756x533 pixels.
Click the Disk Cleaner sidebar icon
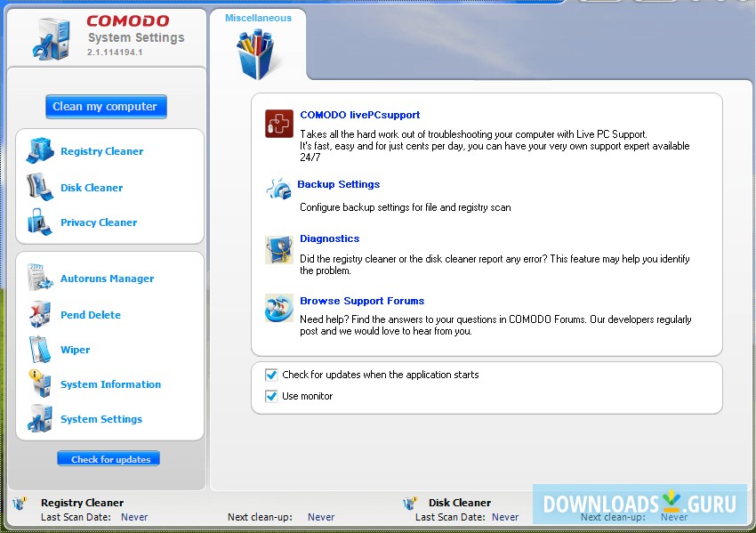(39, 187)
